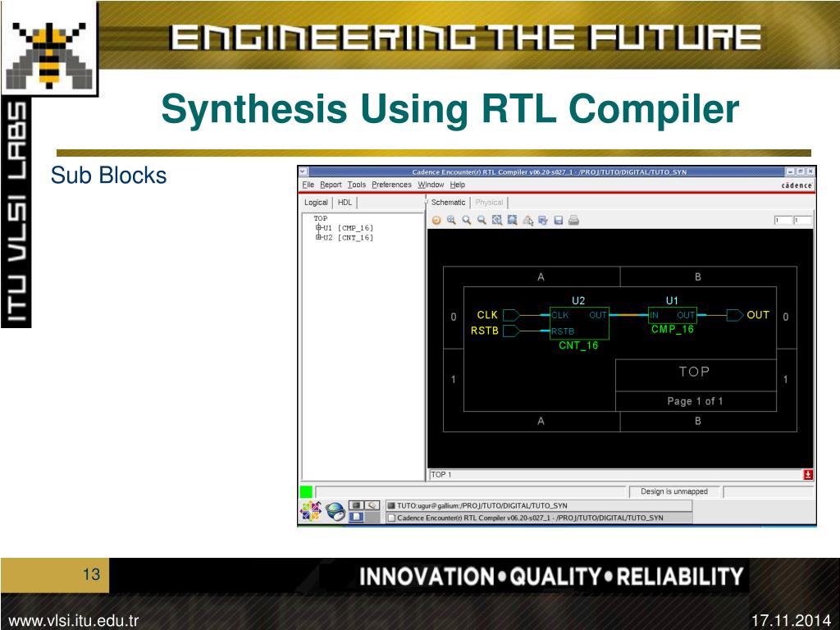
Task: Click the TUTO:ugur@gallium terminal taskbar button
Action: (538, 505)
